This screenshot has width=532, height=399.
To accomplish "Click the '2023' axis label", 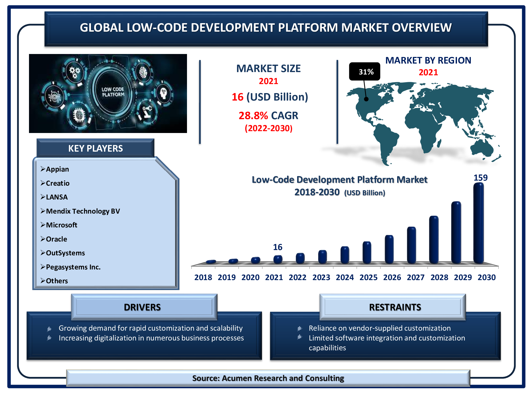I will tap(321, 277).
